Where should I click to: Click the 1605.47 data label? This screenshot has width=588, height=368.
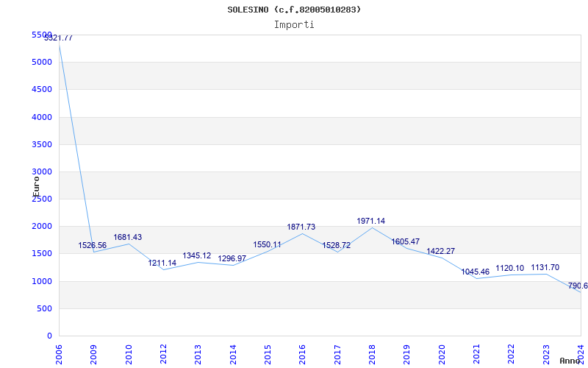click(x=406, y=241)
